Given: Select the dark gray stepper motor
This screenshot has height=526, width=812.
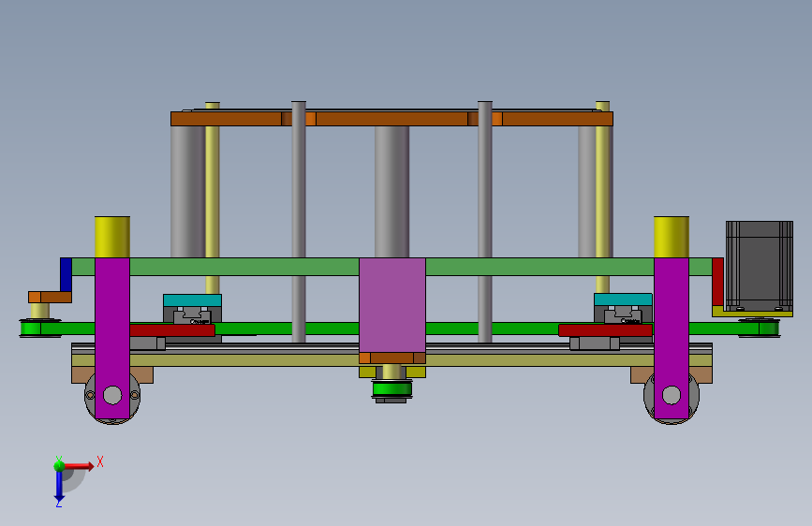Looking at the screenshot, I should tap(760, 266).
